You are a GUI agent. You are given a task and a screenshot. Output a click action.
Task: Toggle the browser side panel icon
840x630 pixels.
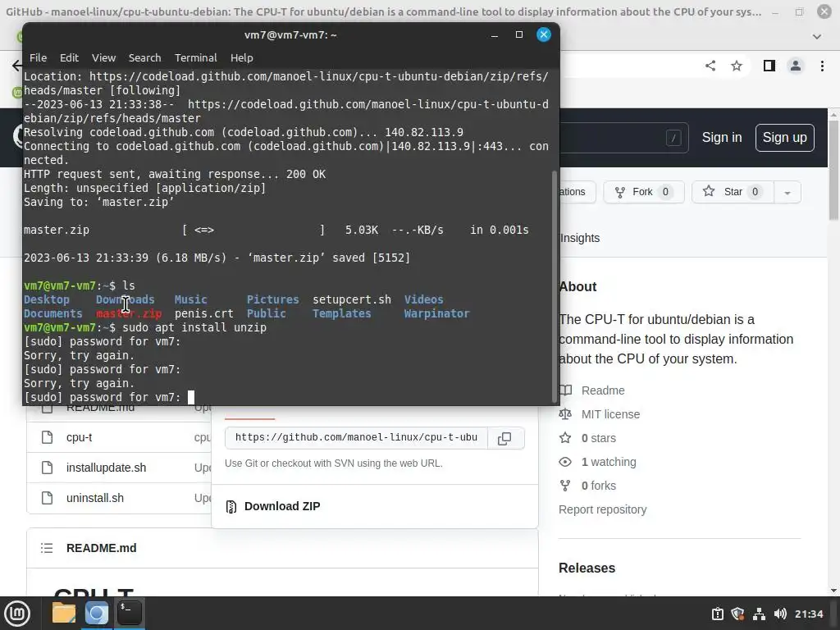[769, 66]
